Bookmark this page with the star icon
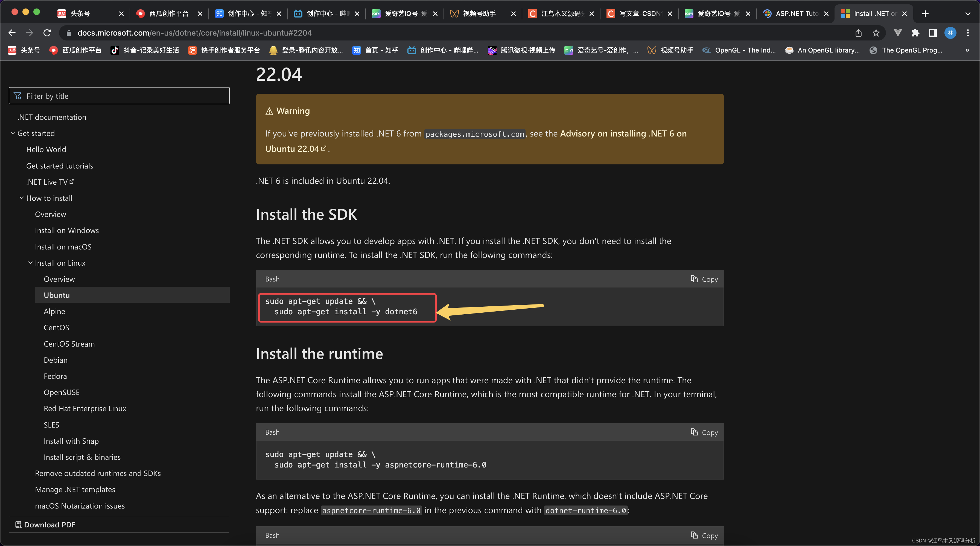Viewport: 980px width, 546px height. pos(876,33)
